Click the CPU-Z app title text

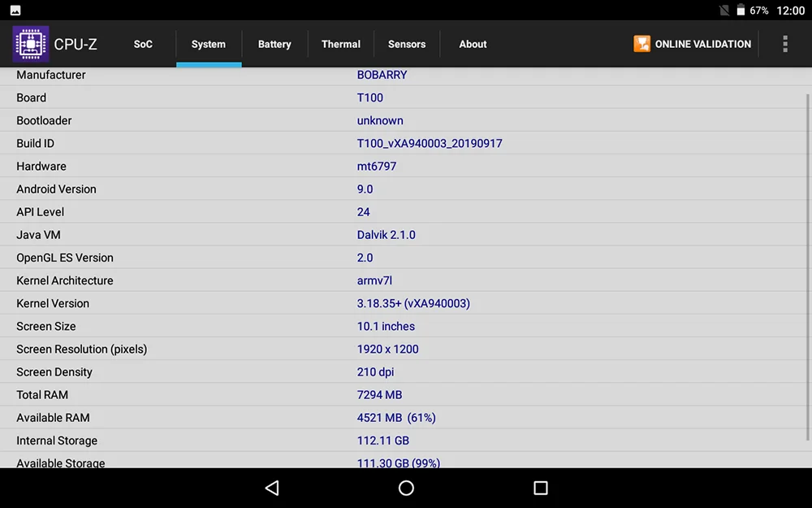[75, 45]
